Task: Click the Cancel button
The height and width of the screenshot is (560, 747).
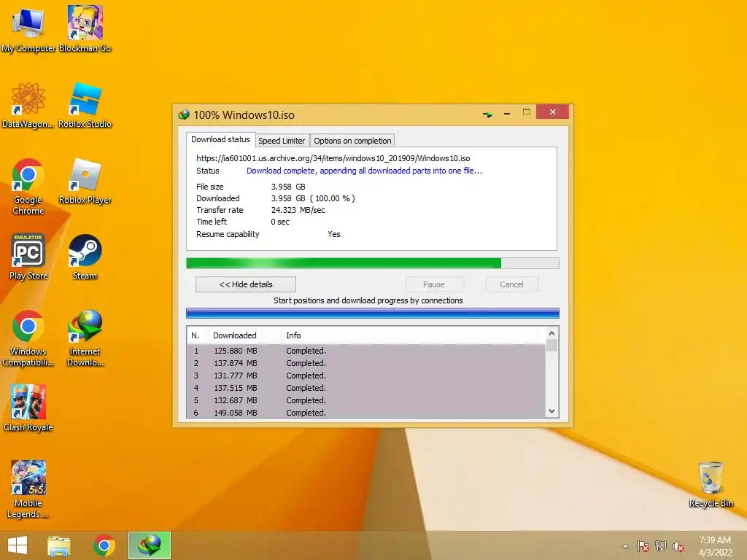Action: coord(512,284)
